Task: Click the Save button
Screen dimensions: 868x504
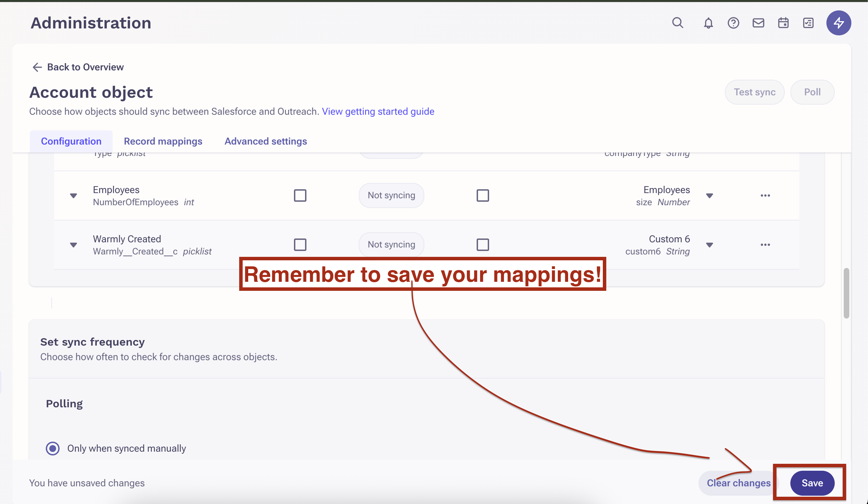Action: pyautogui.click(x=812, y=483)
